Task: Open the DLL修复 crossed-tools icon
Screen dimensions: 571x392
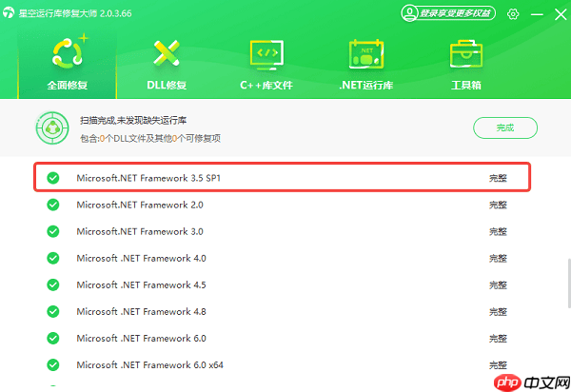Action: (x=167, y=53)
